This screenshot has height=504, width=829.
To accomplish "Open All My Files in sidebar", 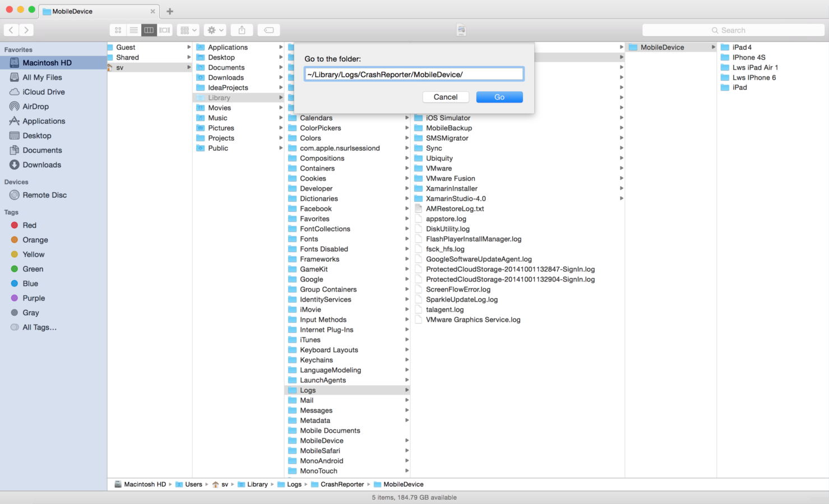I will (x=42, y=77).
